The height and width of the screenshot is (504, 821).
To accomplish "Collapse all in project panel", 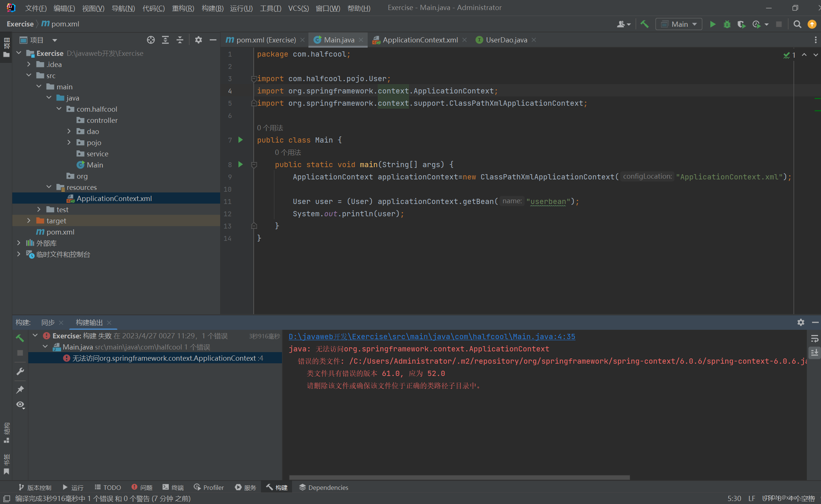I will [180, 40].
